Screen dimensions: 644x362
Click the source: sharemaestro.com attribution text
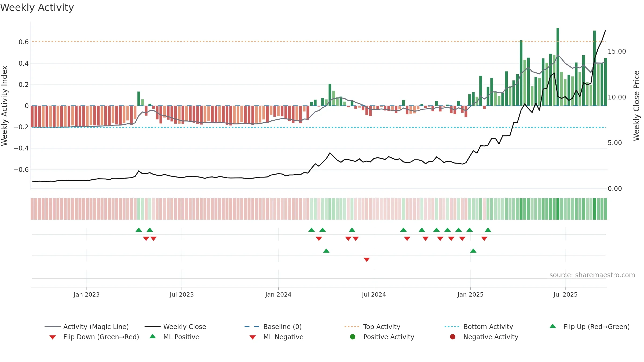[x=592, y=275]
